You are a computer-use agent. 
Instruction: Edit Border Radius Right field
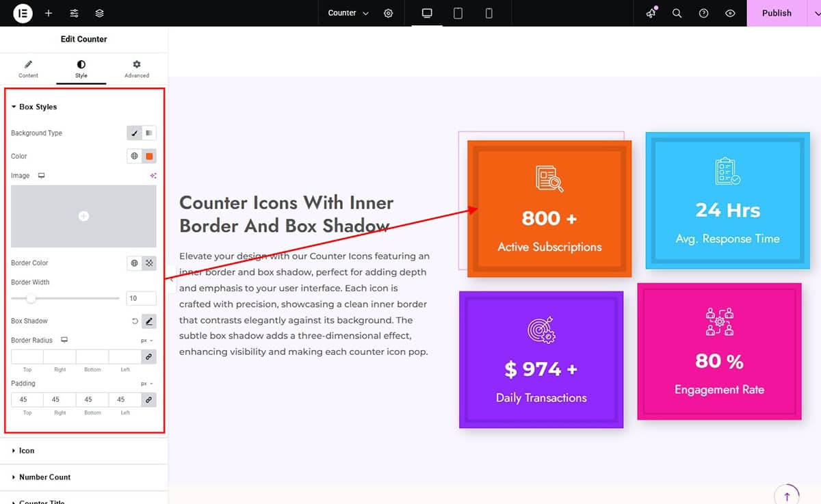click(60, 357)
